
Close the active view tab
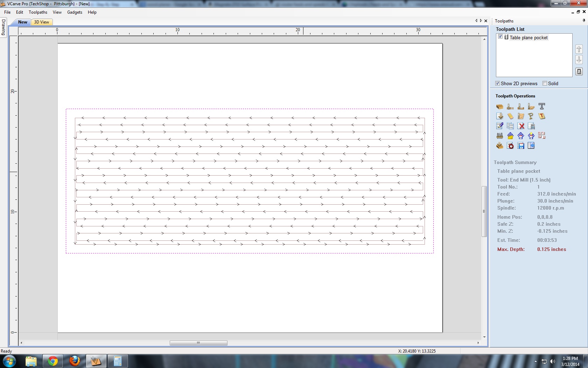pyautogui.click(x=486, y=21)
